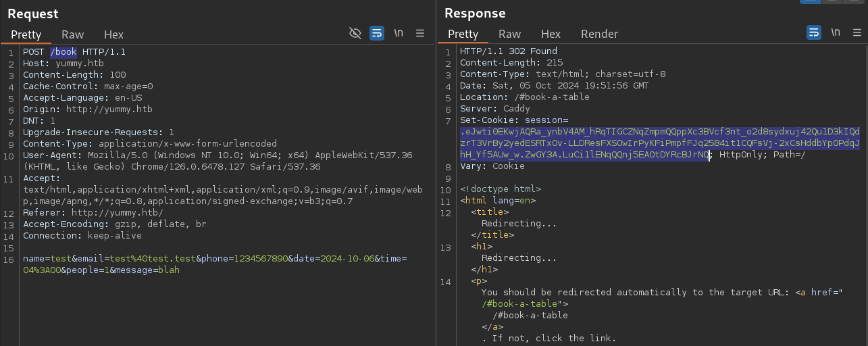Image resolution: width=868 pixels, height=346 pixels.
Task: Click the 'HttpOnly; Path=/' cookie attributes
Action: (763, 155)
